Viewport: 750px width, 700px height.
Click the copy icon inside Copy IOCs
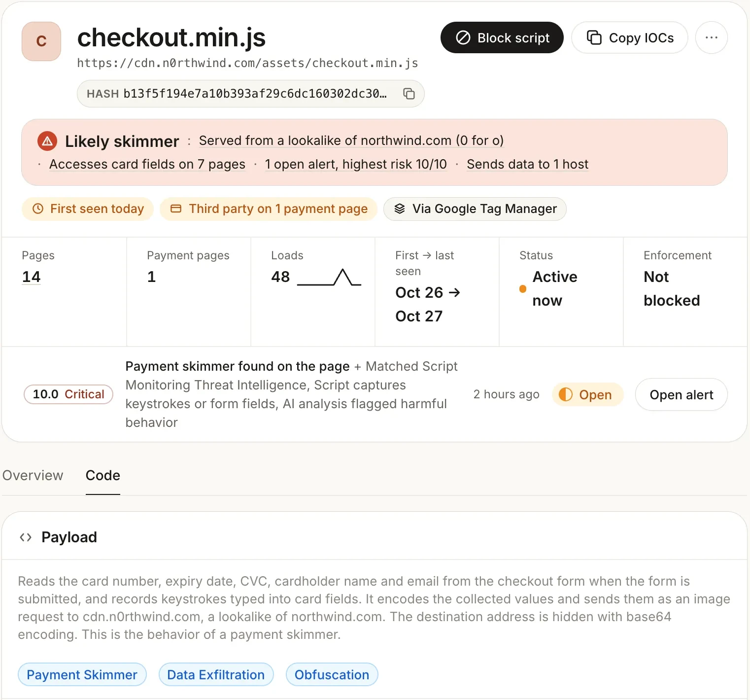pyautogui.click(x=594, y=37)
